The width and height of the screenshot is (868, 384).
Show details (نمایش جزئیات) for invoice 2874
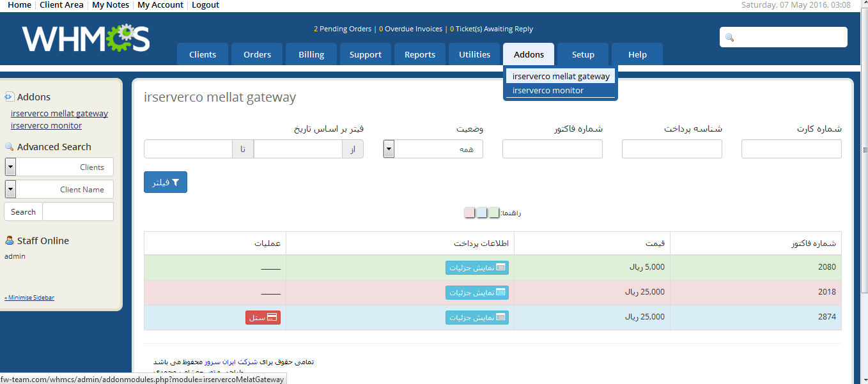(x=477, y=318)
